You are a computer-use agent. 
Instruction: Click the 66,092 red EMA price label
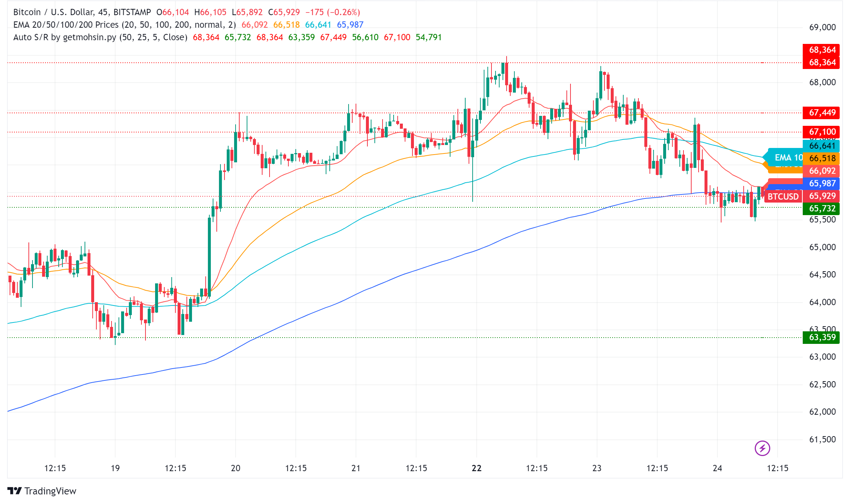[821, 171]
